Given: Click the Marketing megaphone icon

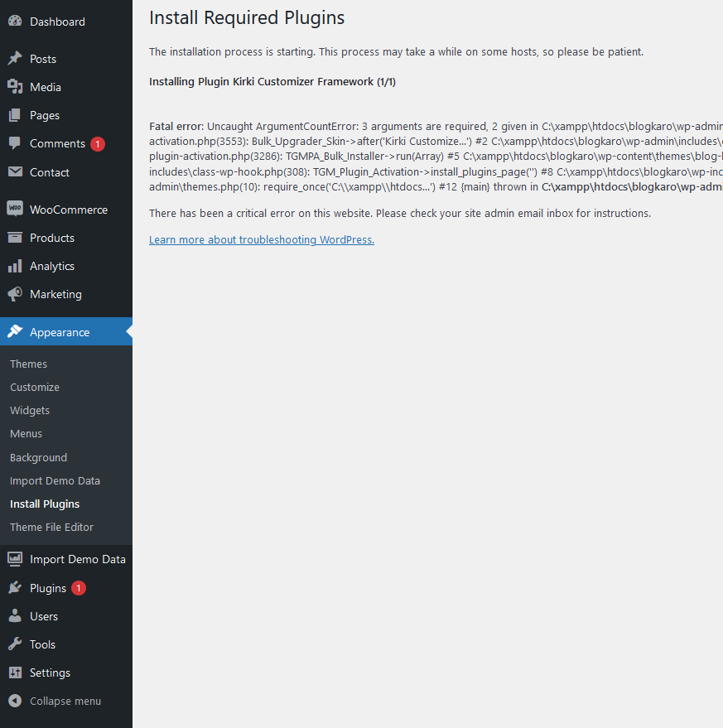Looking at the screenshot, I should pos(15,294).
